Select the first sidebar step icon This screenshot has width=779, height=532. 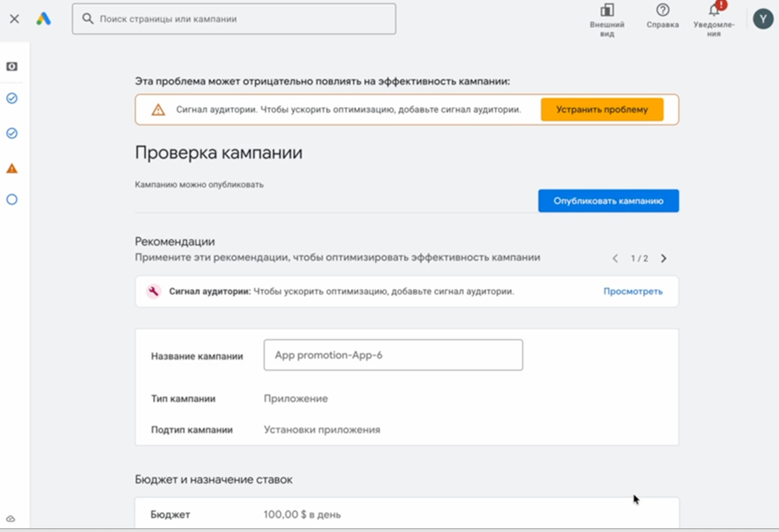click(x=12, y=66)
